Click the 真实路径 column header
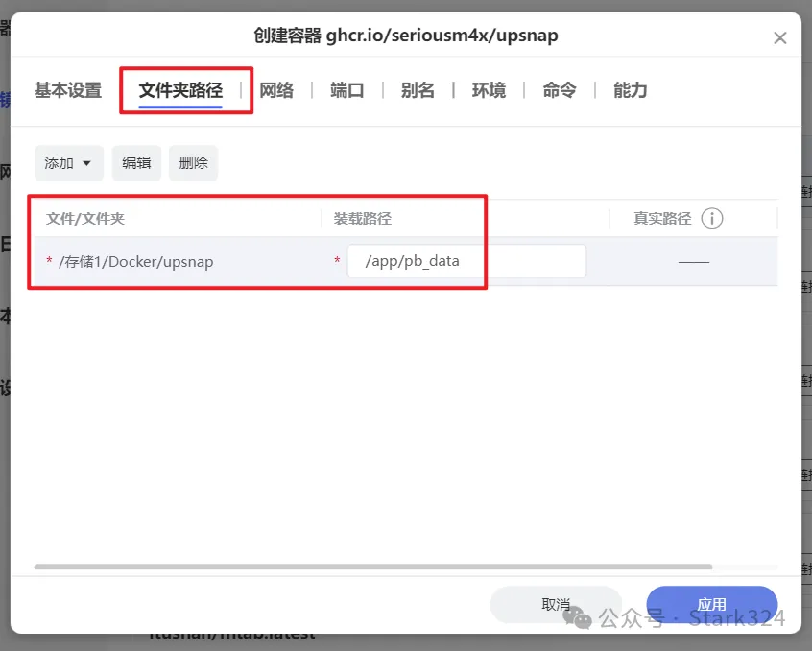The image size is (812, 651). 662,219
